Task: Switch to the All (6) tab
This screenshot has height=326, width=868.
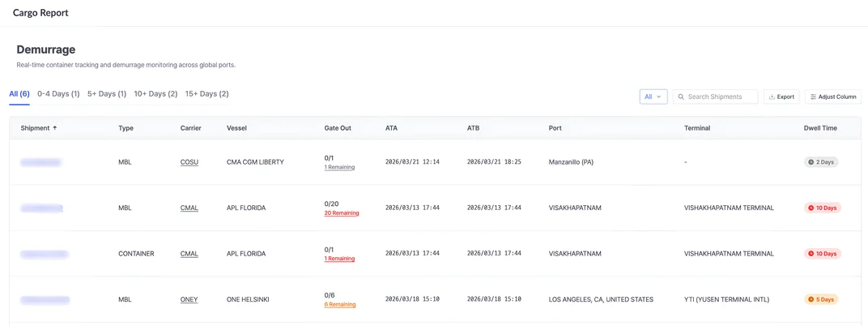Action: pos(19,94)
